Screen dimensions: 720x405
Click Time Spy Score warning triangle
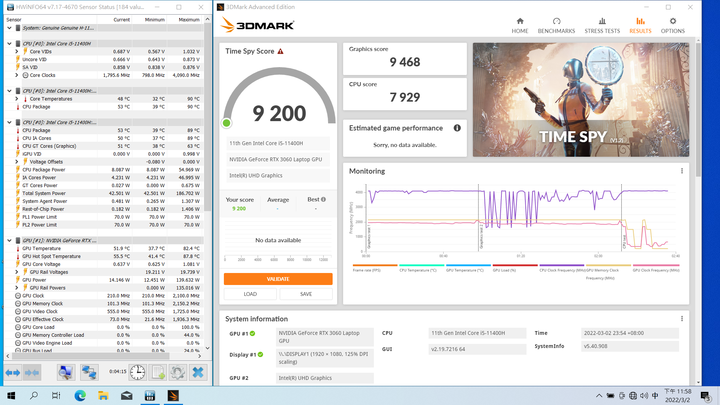pyautogui.click(x=281, y=51)
